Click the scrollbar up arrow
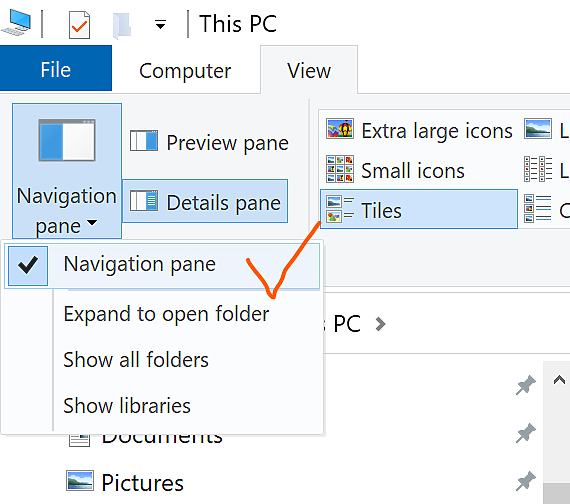This screenshot has height=504, width=570. tap(559, 380)
